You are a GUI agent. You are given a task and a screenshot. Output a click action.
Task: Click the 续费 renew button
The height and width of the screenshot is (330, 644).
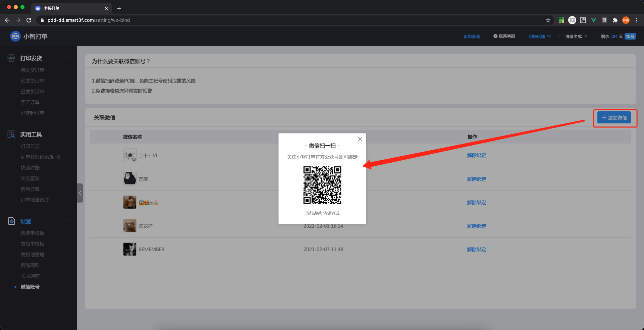tap(630, 36)
